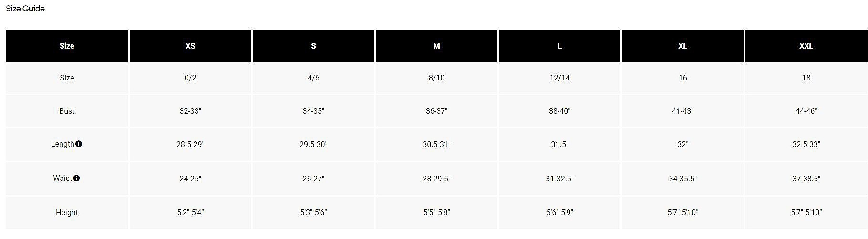Screen dimensions: 868x239
Task: Click the 44-46" bust cell
Action: coord(806,111)
